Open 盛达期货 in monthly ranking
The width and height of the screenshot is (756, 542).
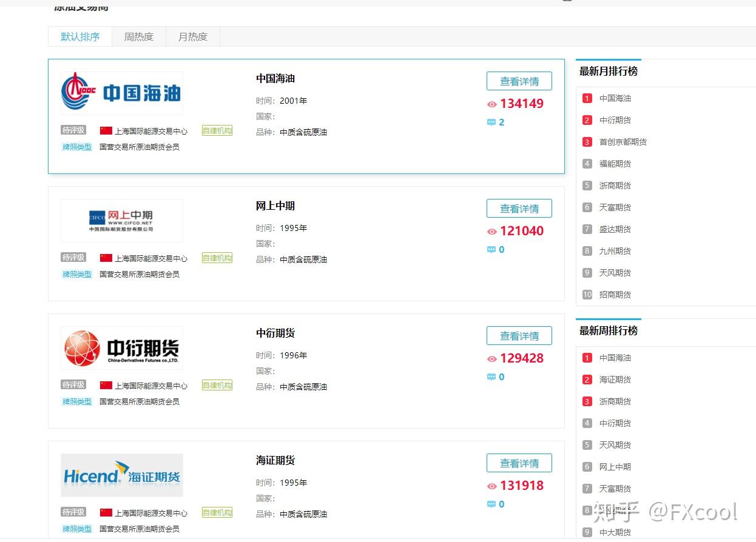point(615,229)
